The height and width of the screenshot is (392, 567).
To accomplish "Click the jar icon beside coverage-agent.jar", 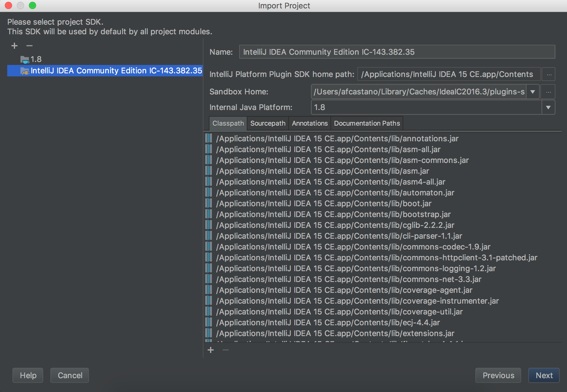I will pos(208,289).
